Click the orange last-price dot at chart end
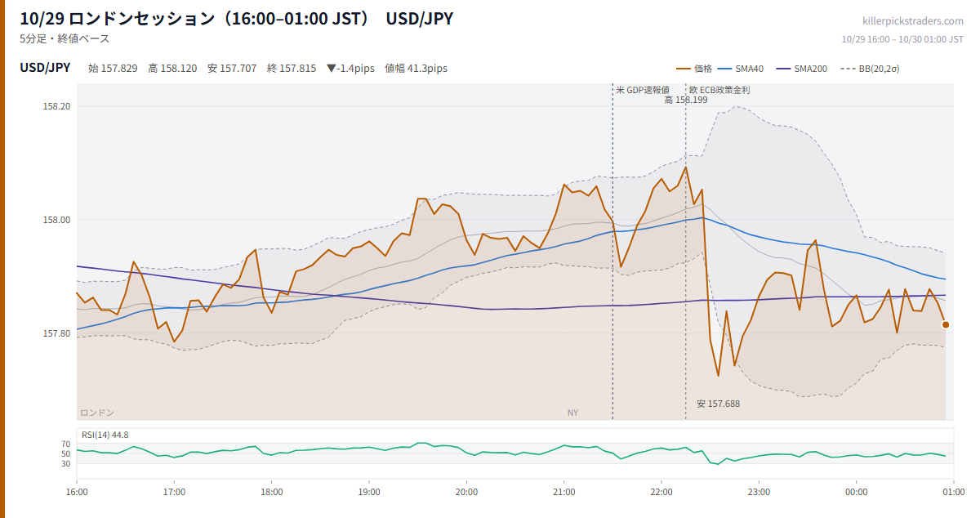 [946, 324]
